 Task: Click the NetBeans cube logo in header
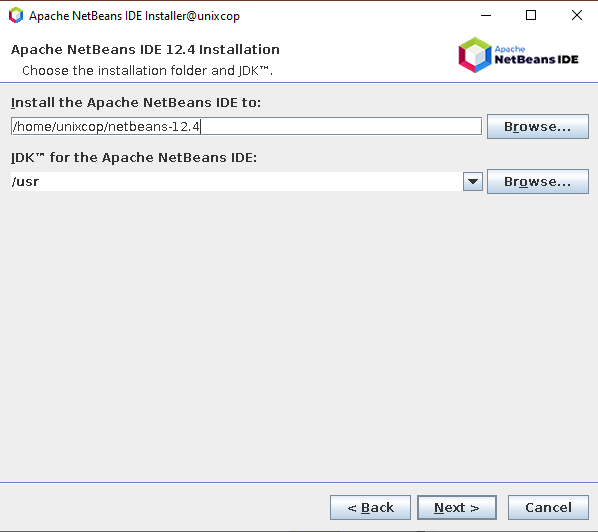(x=475, y=55)
